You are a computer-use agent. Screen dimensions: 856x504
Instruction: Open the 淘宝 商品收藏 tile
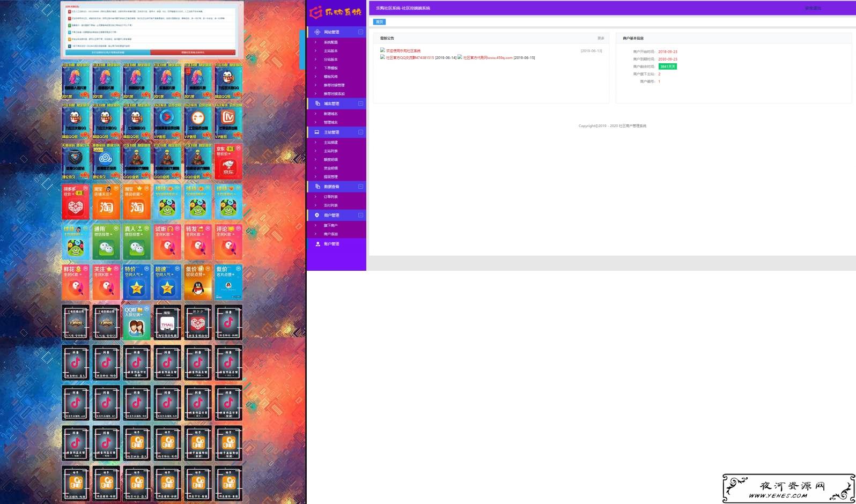point(137,202)
